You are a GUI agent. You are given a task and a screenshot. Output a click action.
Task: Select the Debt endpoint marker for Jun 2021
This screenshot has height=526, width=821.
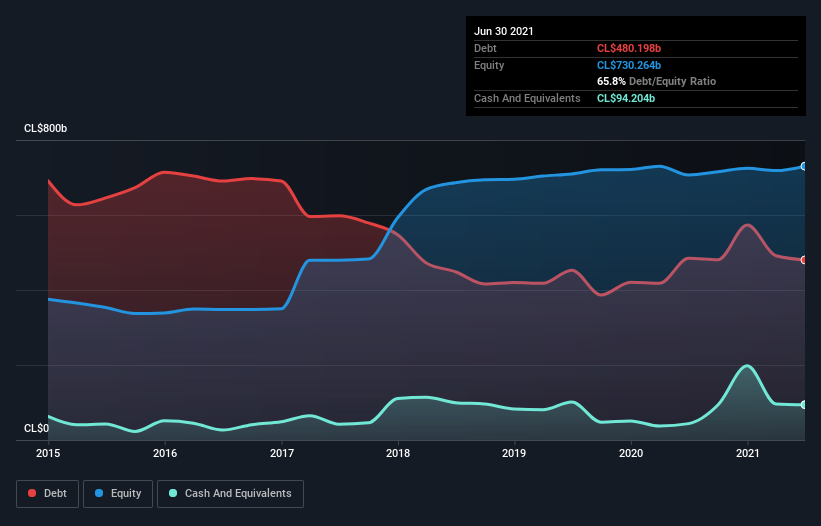[804, 260]
